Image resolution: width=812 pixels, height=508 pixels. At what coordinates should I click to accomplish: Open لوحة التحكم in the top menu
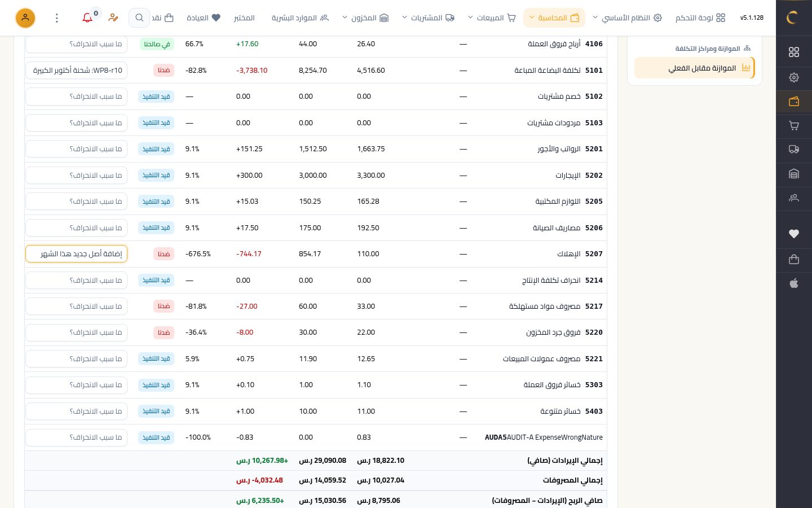(x=700, y=18)
